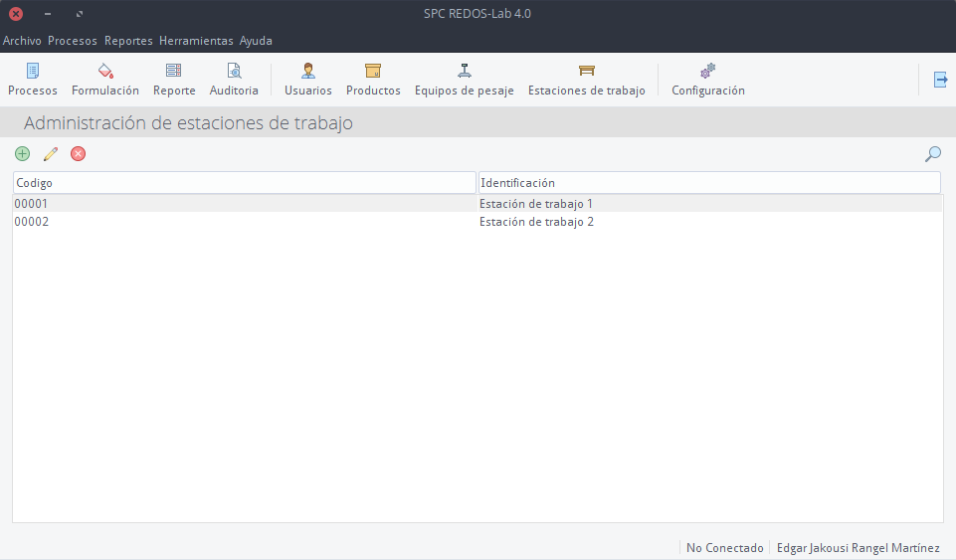Maximize the SPC REDOS-Lab window
The width and height of the screenshot is (956, 560).
pos(80,13)
